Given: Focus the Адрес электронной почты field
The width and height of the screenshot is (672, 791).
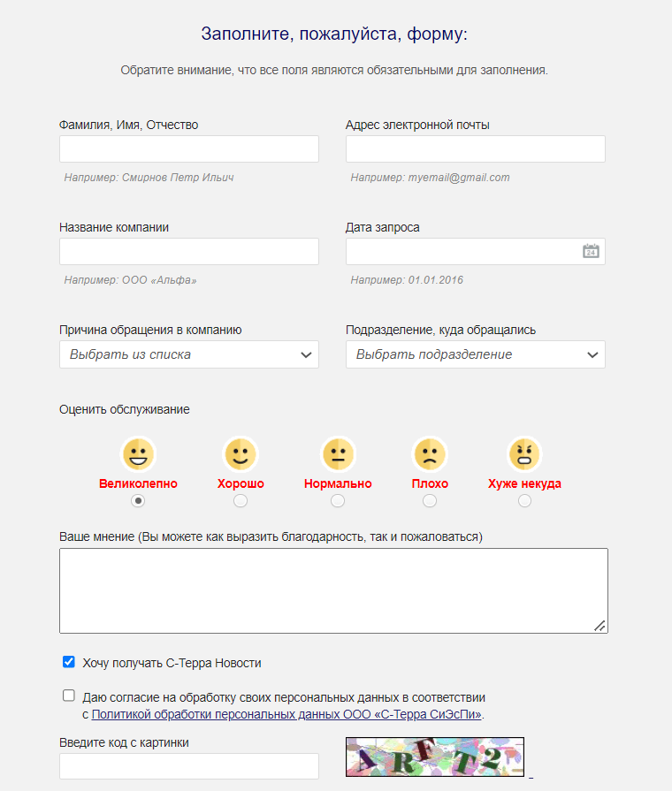Looking at the screenshot, I should click(x=475, y=148).
